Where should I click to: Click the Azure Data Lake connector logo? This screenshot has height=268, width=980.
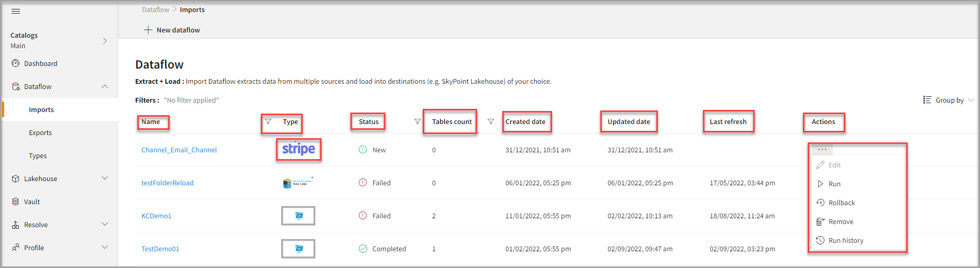(x=298, y=183)
